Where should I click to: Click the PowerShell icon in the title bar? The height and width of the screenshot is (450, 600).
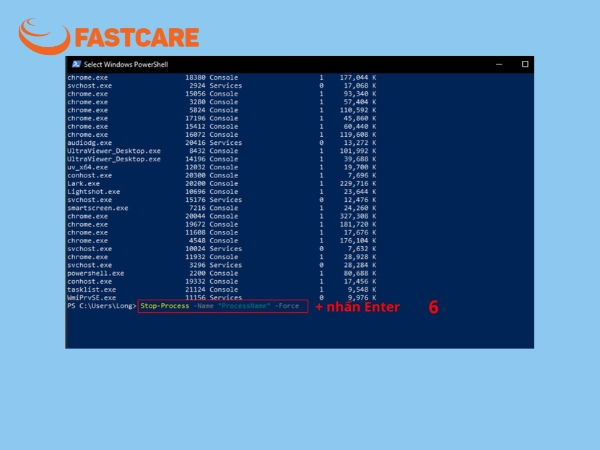click(76, 64)
